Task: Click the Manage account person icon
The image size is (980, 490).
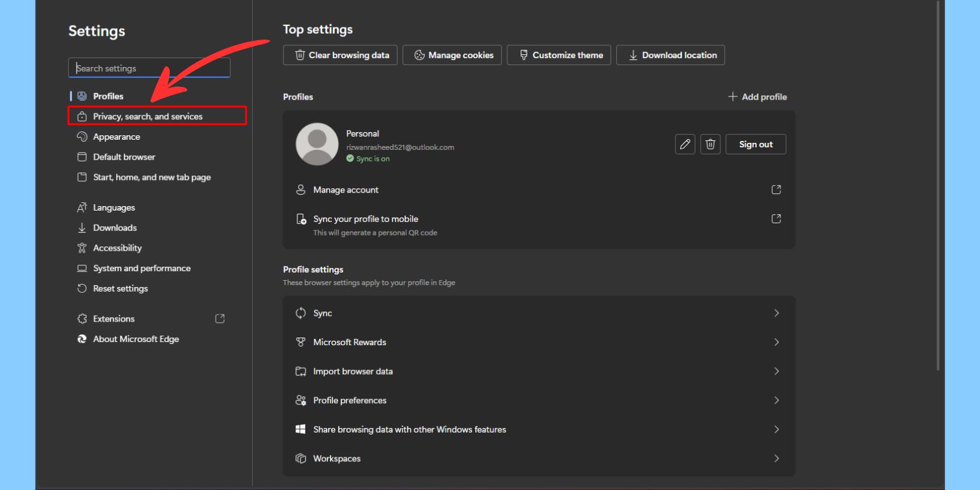Action: click(x=301, y=189)
